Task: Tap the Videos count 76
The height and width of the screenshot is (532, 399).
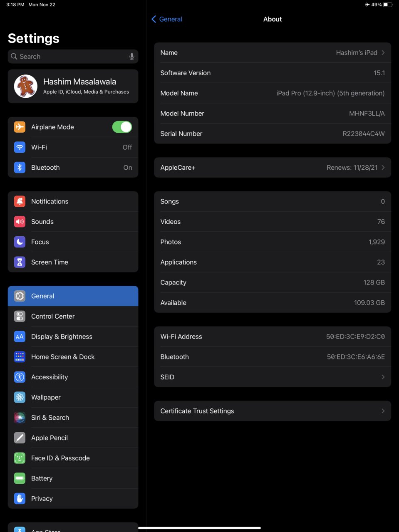Action: [x=381, y=222]
